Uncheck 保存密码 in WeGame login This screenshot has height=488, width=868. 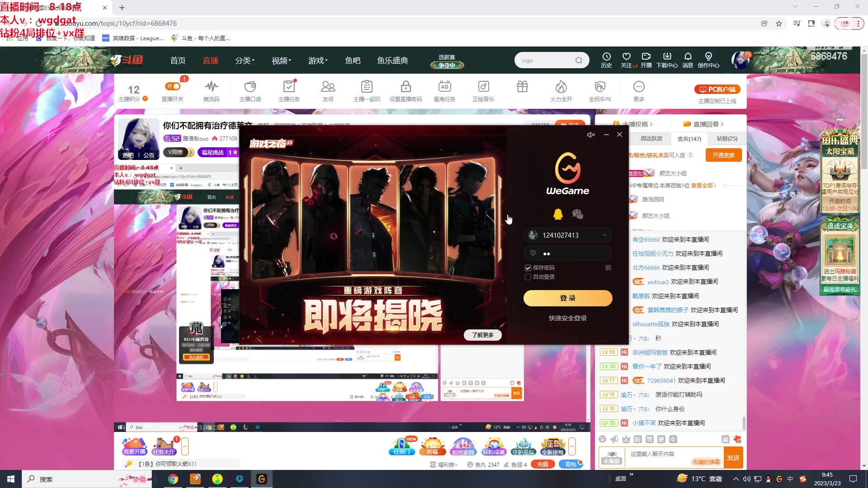[x=528, y=267]
